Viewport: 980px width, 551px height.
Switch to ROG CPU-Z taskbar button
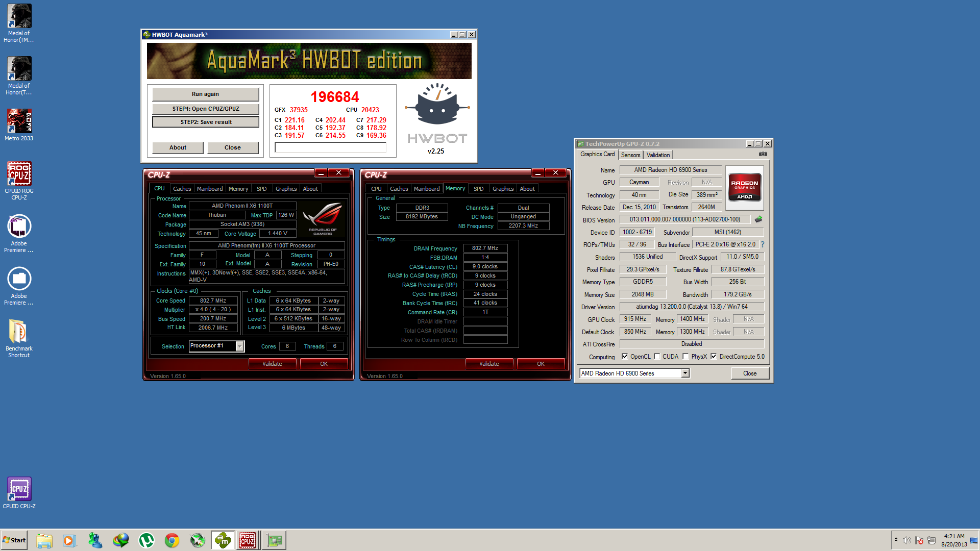tap(248, 540)
